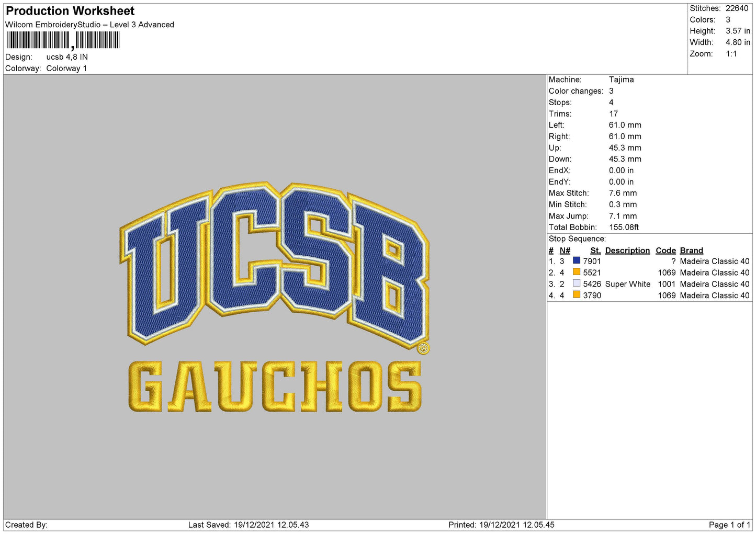Click the design name 'ucsb 4,8 IN'
756x534 pixels.
click(x=67, y=57)
